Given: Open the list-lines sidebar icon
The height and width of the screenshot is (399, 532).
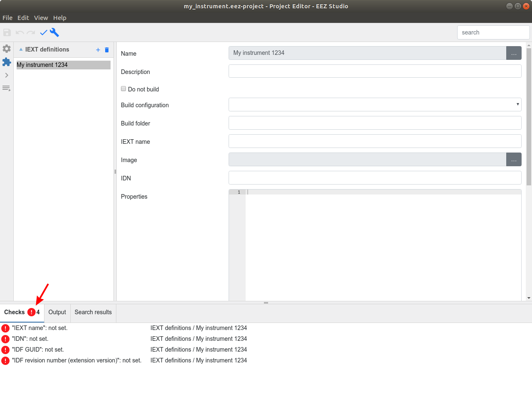Looking at the screenshot, I should pos(6,88).
